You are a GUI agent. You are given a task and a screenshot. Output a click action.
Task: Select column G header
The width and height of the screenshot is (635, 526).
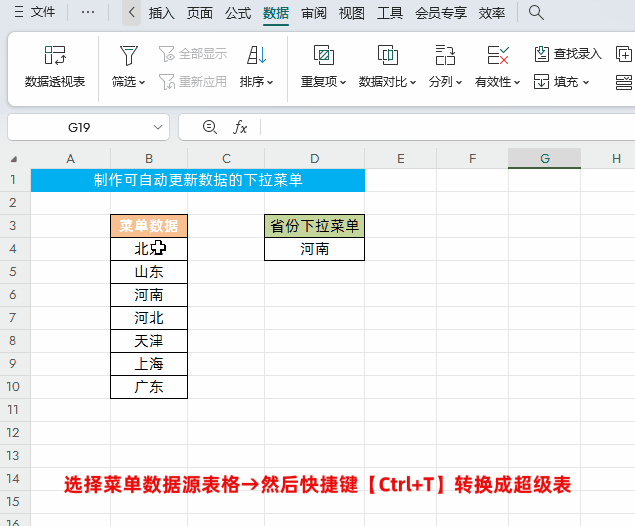click(545, 158)
